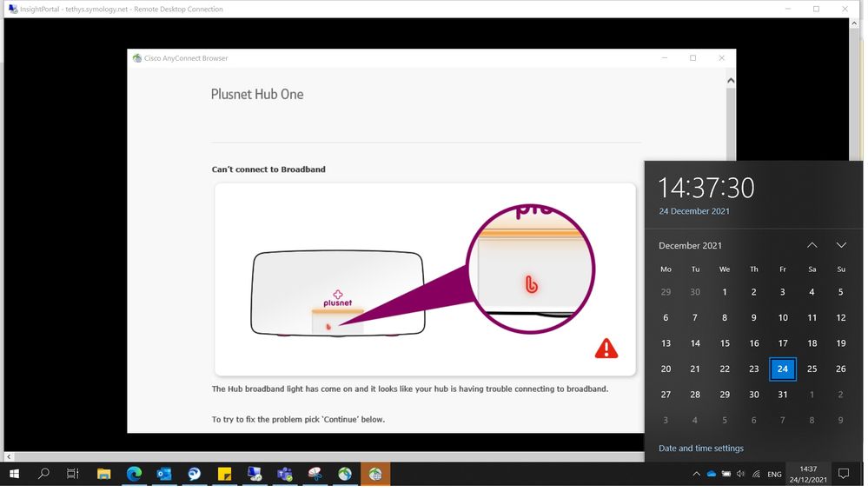868x492 pixels.
Task: Click the OneDrive cloud tray icon
Action: coord(711,475)
